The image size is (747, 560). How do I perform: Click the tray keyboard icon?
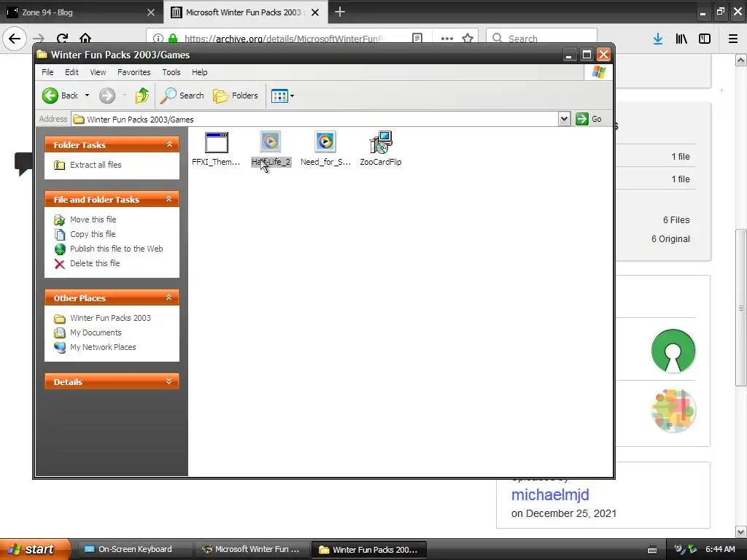(x=652, y=550)
